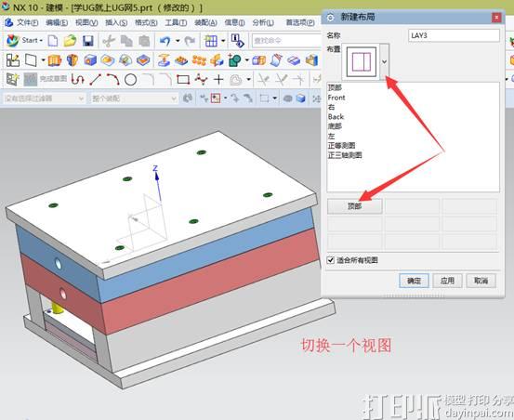Click the LAY3 name input field
The height and width of the screenshot is (420, 514).
coord(454,35)
